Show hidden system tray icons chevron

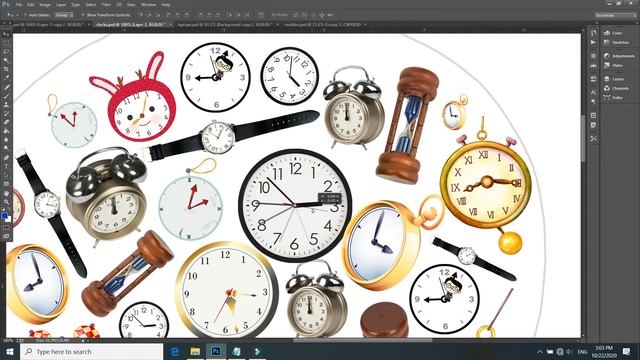click(x=540, y=351)
